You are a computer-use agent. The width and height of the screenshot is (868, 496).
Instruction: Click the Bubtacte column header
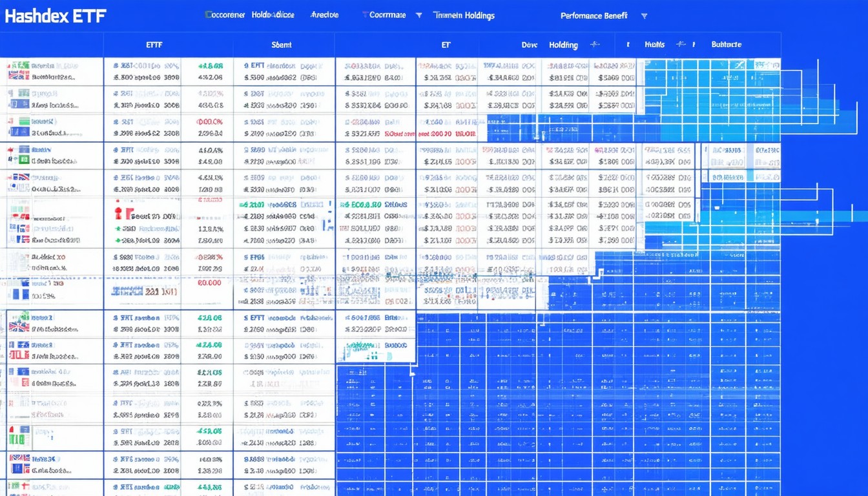(726, 45)
